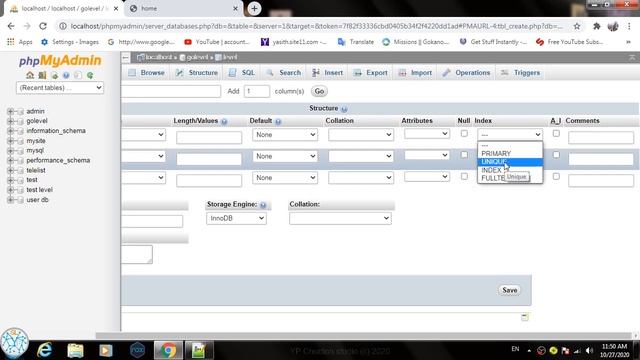Click the log out icon in sidebar

(x=42, y=75)
